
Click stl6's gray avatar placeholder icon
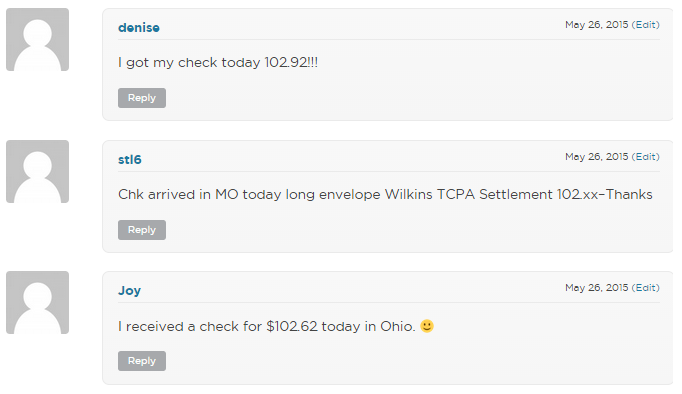pyautogui.click(x=37, y=171)
